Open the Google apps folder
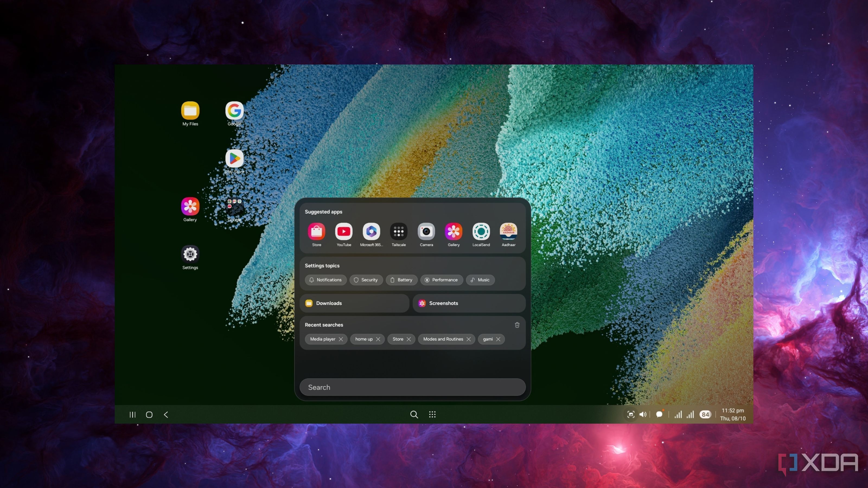Viewport: 868px width, 488px height. tap(235, 206)
